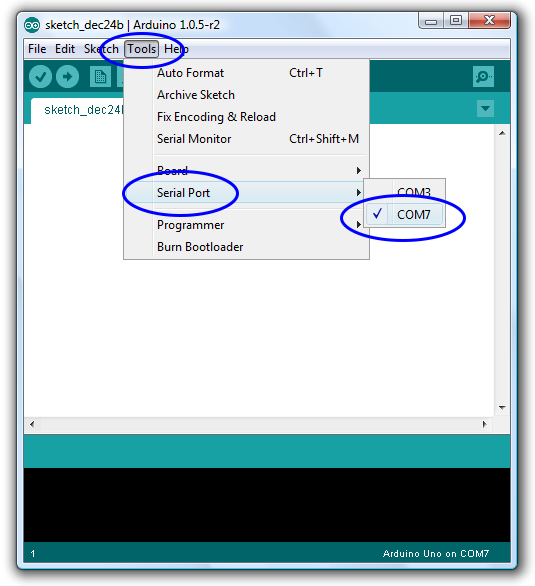Open the Edit menu
The image size is (535, 586).
coord(65,49)
